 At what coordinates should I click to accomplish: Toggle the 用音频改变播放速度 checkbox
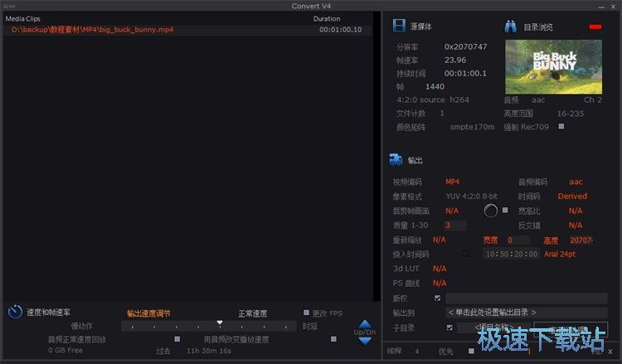[333, 339]
